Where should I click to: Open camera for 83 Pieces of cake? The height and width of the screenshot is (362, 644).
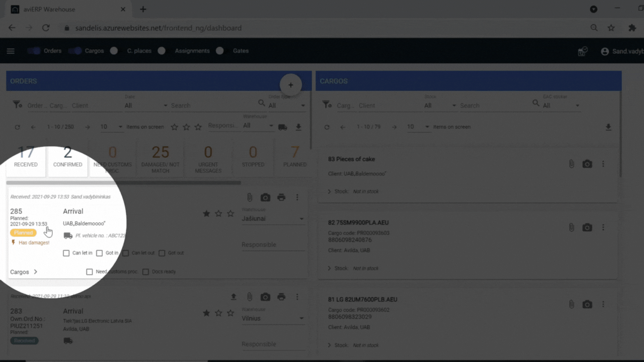click(587, 164)
